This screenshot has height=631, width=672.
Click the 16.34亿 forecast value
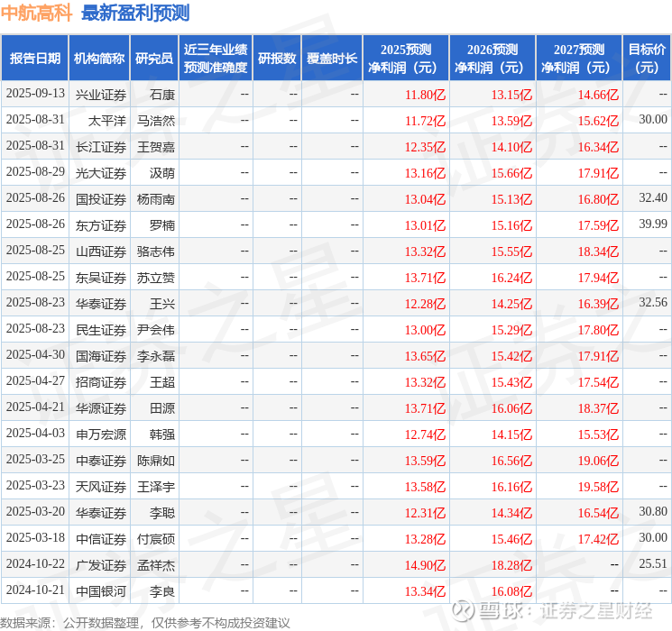[598, 147]
